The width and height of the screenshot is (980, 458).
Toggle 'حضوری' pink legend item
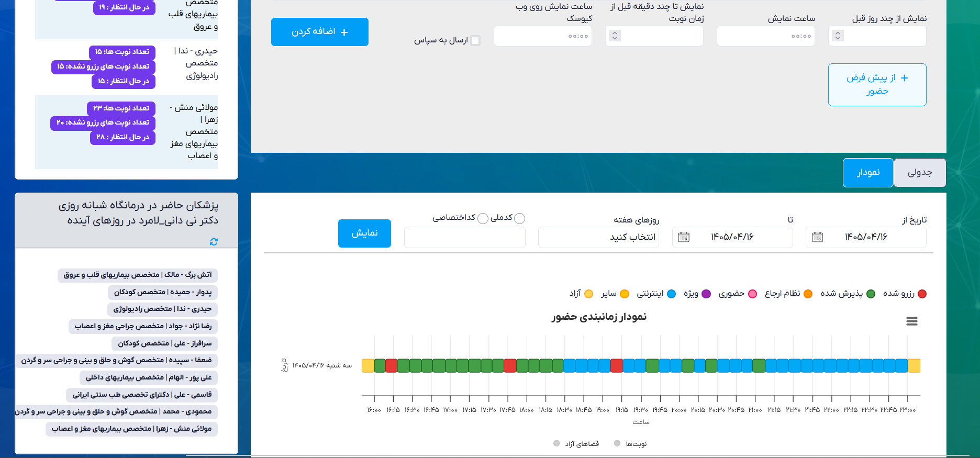tap(738, 294)
